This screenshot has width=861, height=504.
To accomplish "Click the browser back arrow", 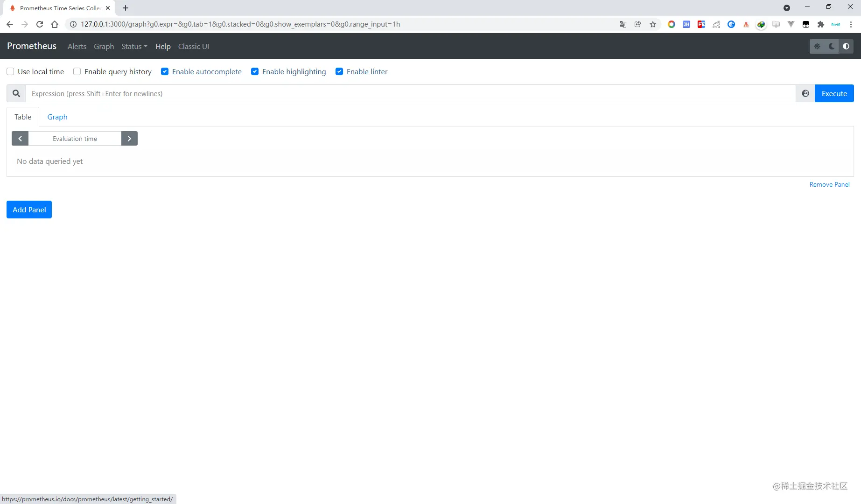I will 10,24.
